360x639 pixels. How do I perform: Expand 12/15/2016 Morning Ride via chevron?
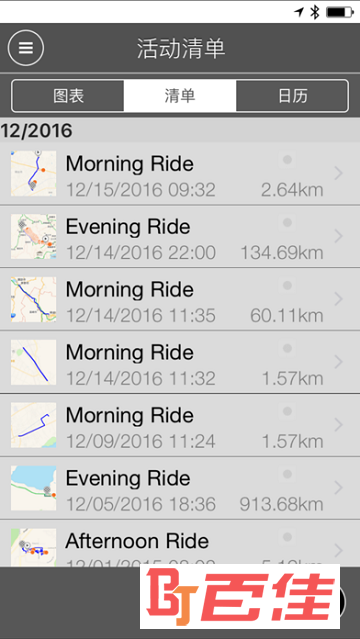pyautogui.click(x=338, y=174)
